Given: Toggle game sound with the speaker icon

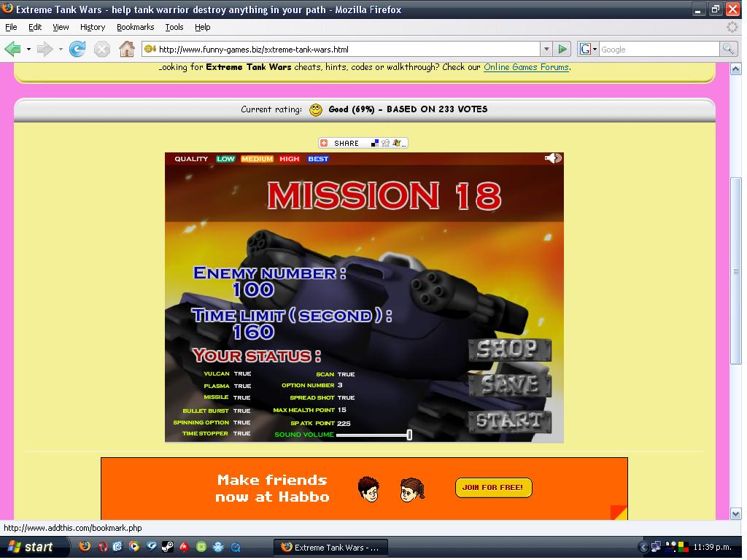Looking at the screenshot, I should 553,158.
